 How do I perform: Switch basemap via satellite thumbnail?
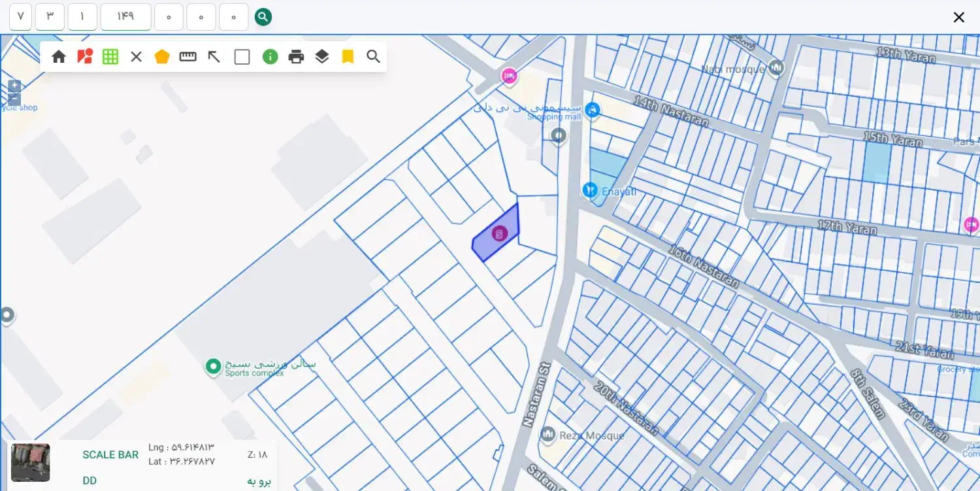(x=30, y=463)
